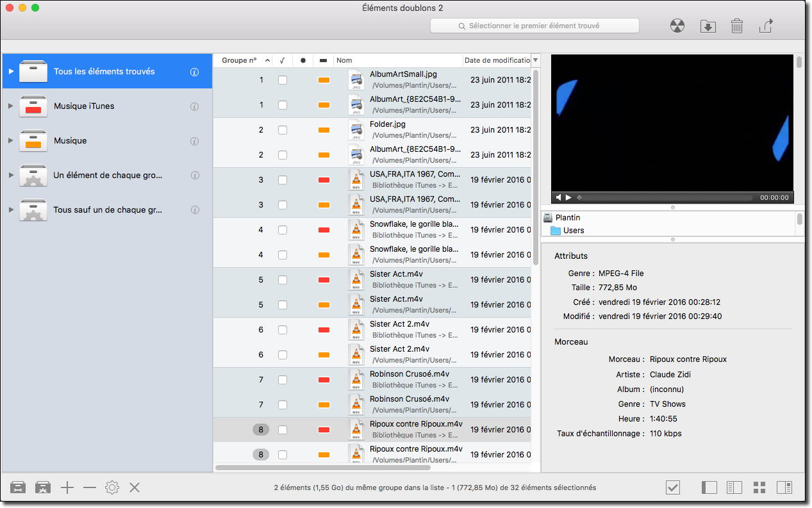Click the Nom column header

tap(398, 60)
